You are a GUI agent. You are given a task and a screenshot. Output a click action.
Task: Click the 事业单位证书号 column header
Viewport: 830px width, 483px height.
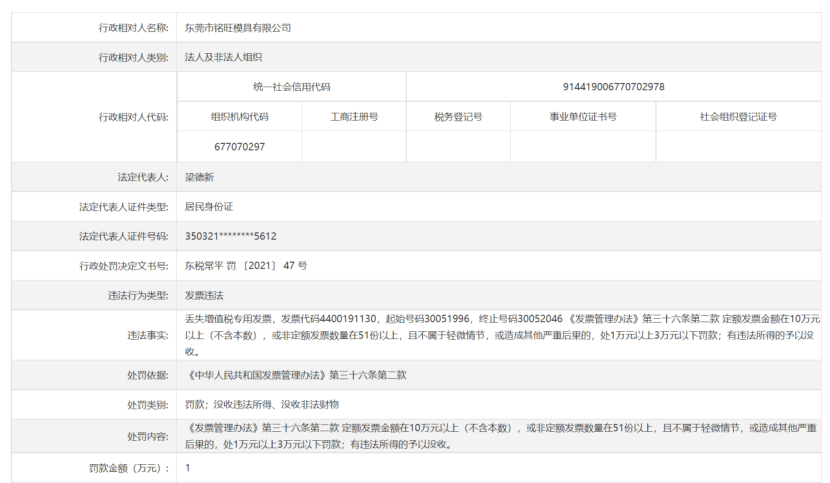(x=583, y=117)
